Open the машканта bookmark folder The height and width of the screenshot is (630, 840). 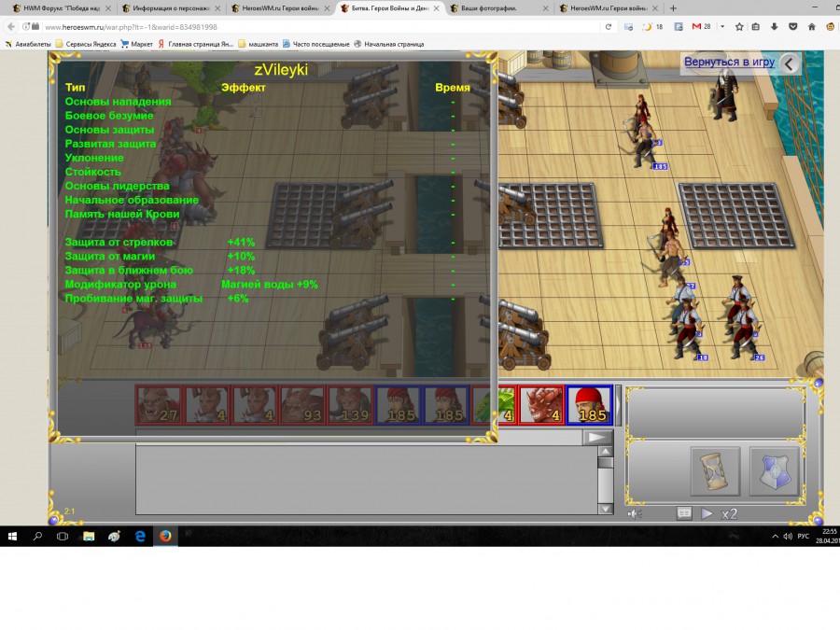[258, 44]
